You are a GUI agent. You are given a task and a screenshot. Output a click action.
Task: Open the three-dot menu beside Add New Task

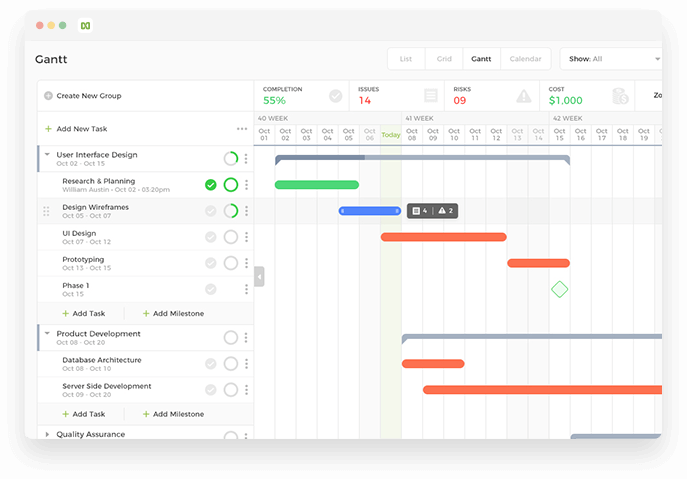click(x=242, y=129)
